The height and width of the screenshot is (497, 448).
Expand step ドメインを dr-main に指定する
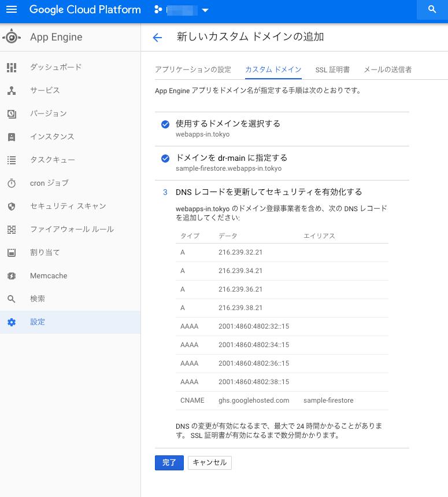click(231, 158)
